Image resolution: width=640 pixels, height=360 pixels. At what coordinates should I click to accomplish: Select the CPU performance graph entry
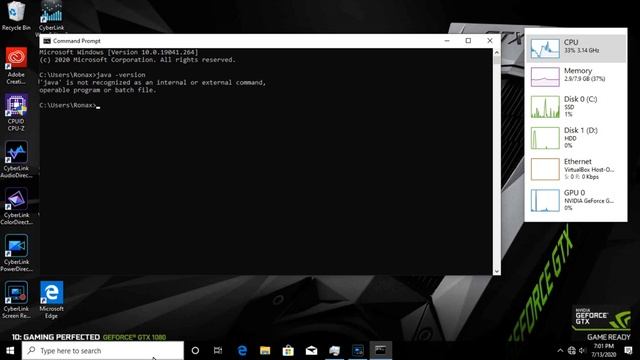pyautogui.click(x=576, y=49)
